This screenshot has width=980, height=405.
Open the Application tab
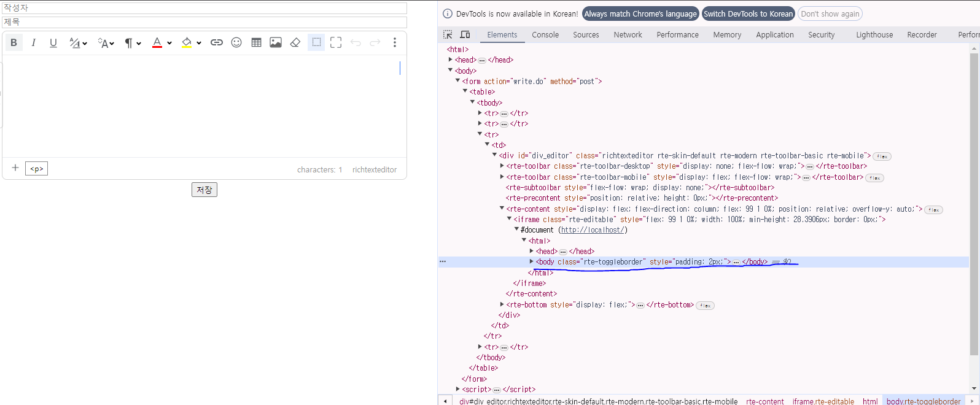point(775,35)
